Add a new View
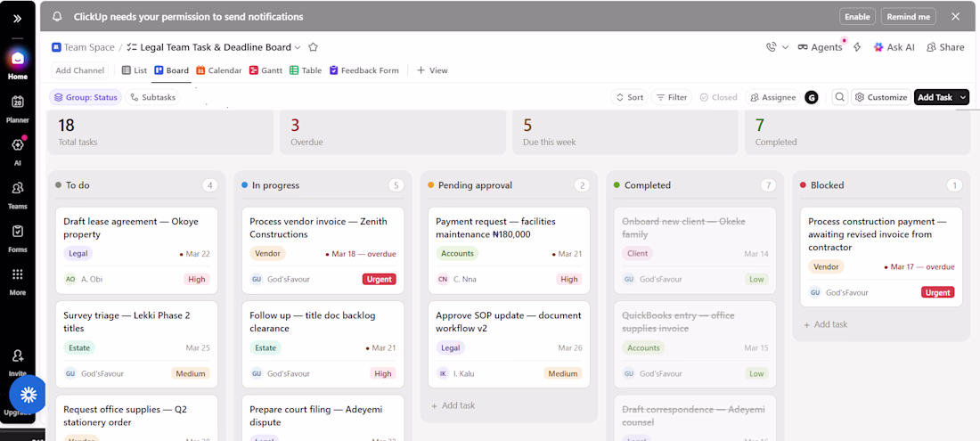 [x=432, y=70]
